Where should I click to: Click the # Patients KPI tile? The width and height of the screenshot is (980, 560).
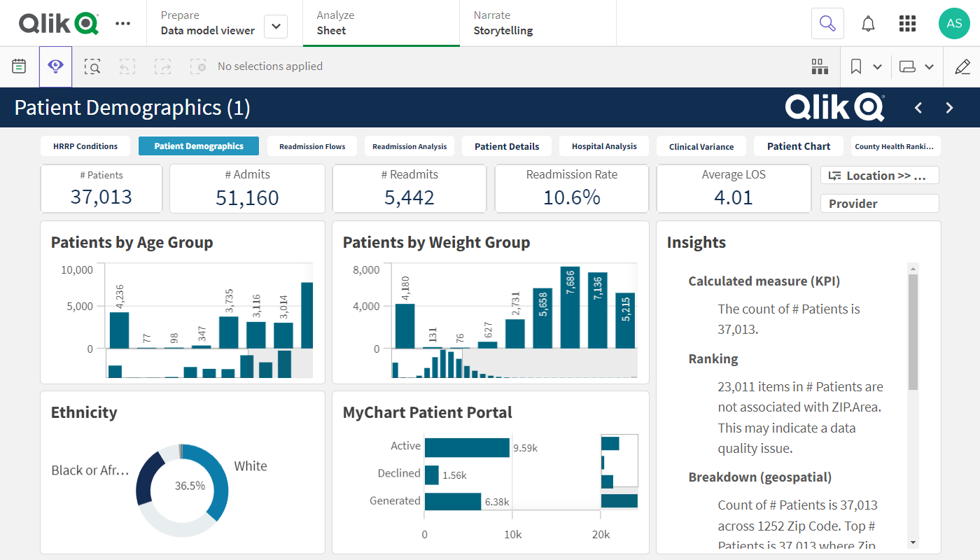tap(101, 188)
